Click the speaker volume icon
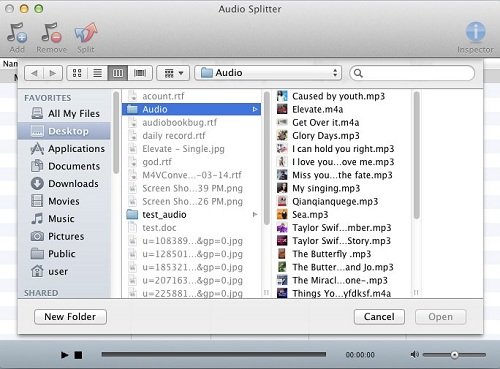 point(415,355)
